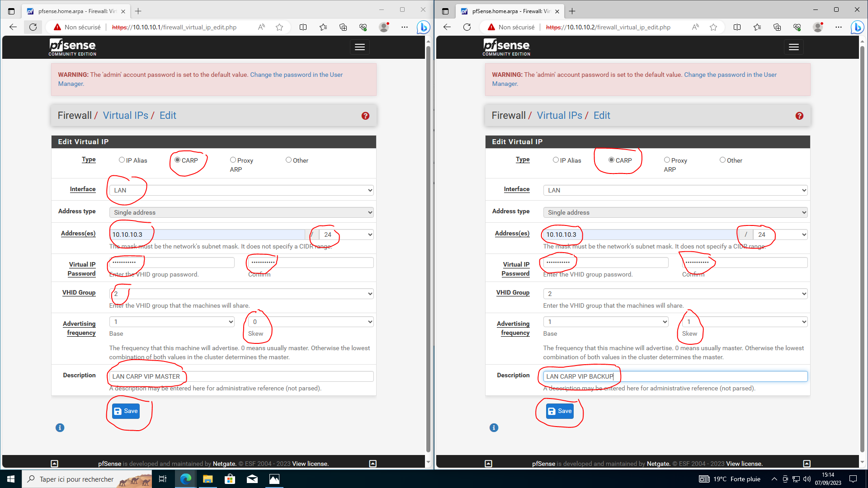The image size is (868, 488).
Task: Expand Skew dropdown in right window
Action: click(744, 322)
